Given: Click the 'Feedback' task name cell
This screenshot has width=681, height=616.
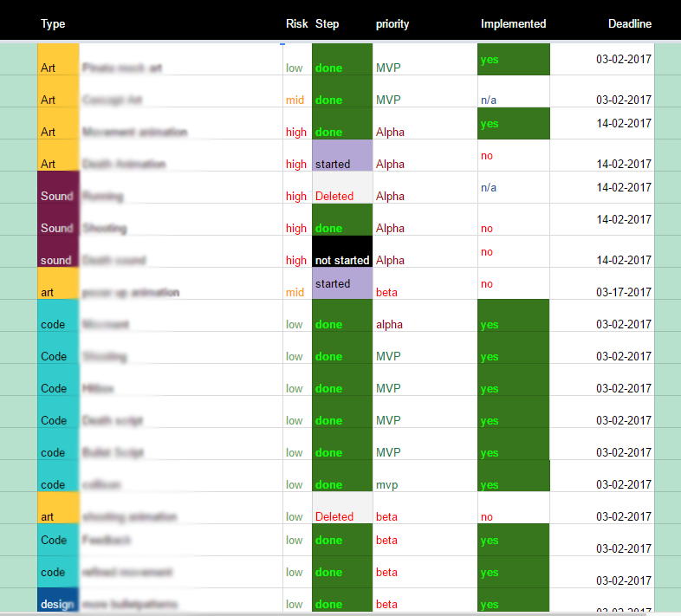Looking at the screenshot, I should [x=107, y=540].
